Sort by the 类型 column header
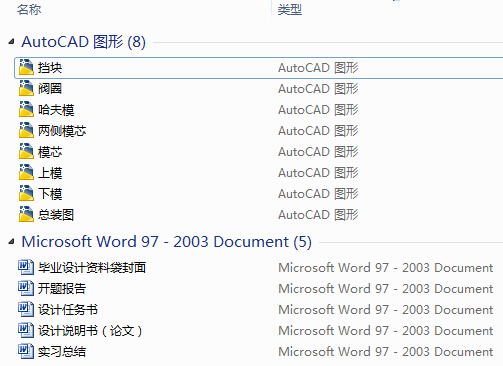The width and height of the screenshot is (503, 366). pyautogui.click(x=290, y=10)
